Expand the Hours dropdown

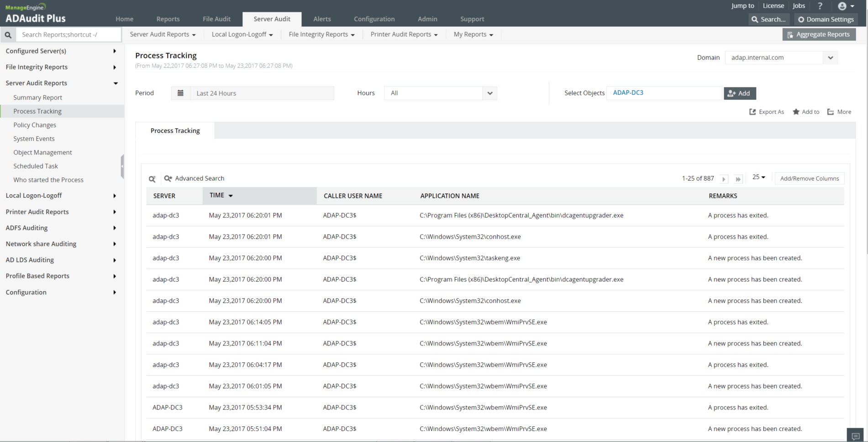point(489,93)
